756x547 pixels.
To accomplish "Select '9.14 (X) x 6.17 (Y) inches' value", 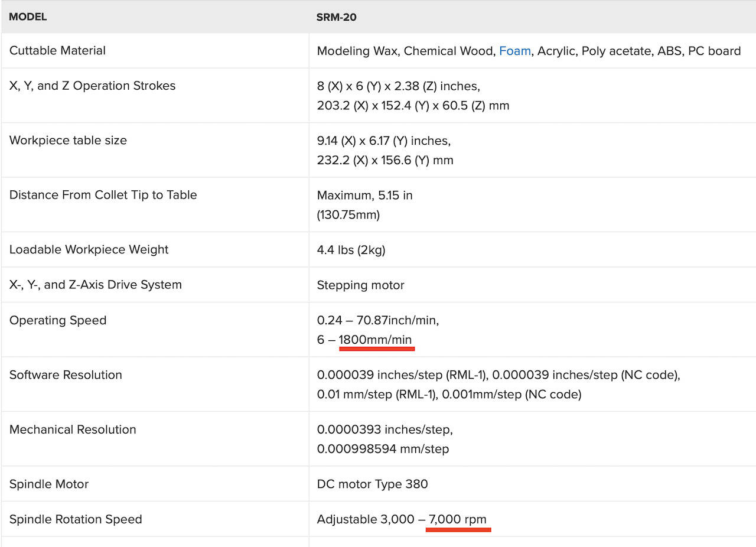I will (384, 141).
